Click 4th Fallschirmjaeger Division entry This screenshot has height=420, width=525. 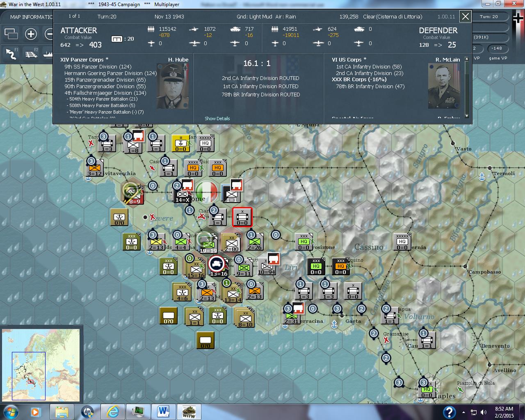point(105,93)
